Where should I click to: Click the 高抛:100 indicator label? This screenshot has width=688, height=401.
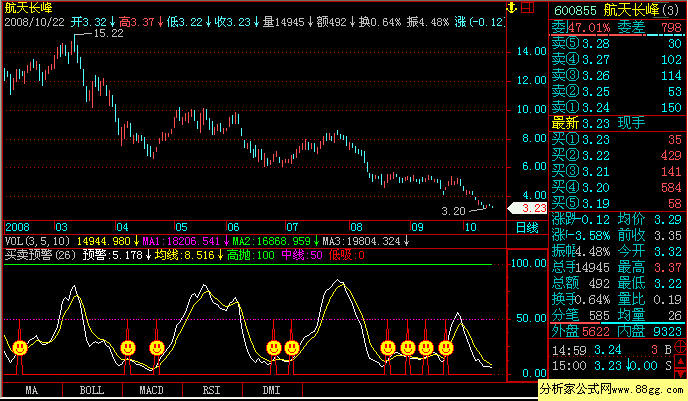click(x=251, y=255)
